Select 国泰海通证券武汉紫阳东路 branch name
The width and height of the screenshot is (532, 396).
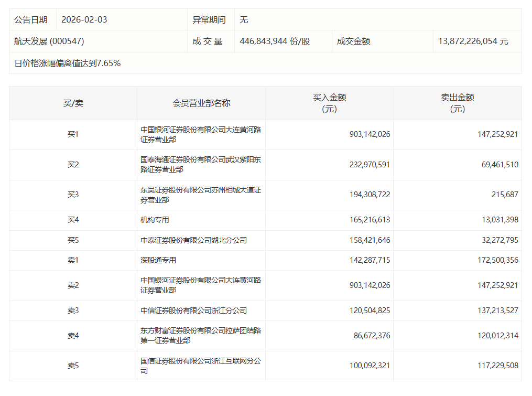click(x=201, y=165)
